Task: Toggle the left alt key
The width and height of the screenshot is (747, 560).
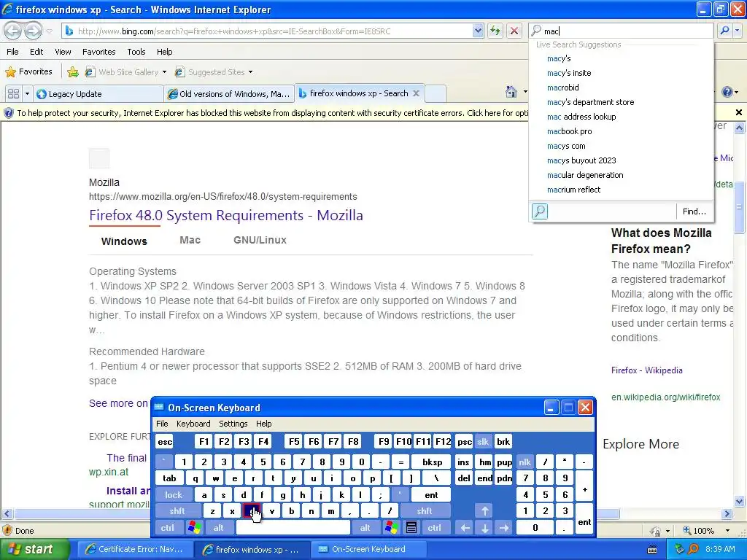Action: 219,528
